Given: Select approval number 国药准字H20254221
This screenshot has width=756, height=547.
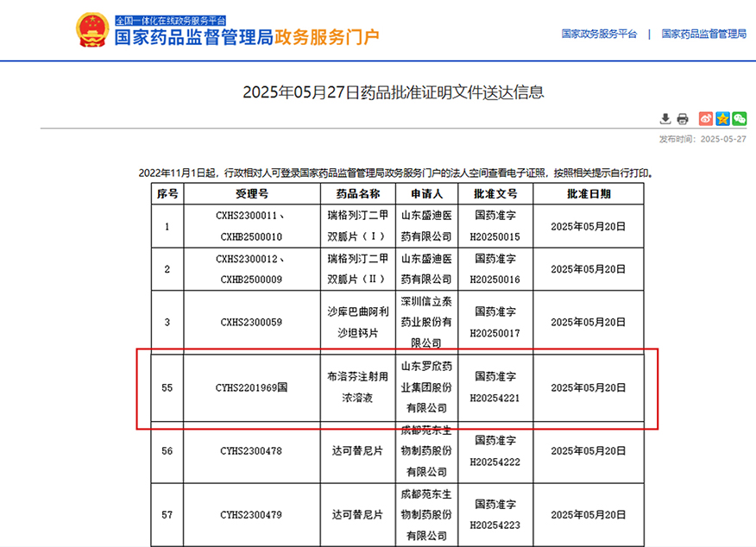Looking at the screenshot, I should point(494,388).
